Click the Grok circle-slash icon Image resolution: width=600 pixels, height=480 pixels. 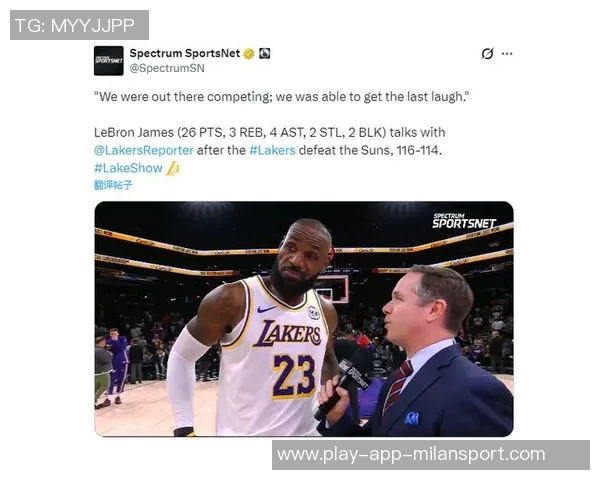487,54
